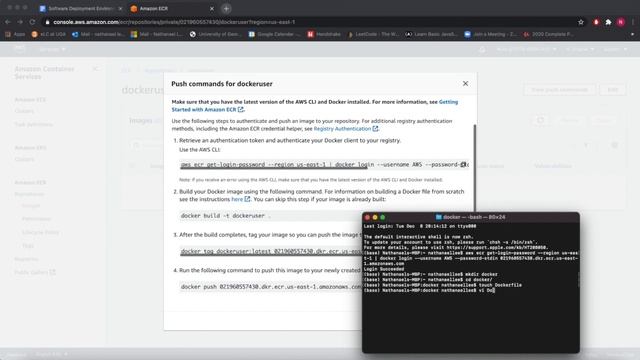Open the language dropdown in the footer
Screen dimensions: 640x360
tap(51, 354)
